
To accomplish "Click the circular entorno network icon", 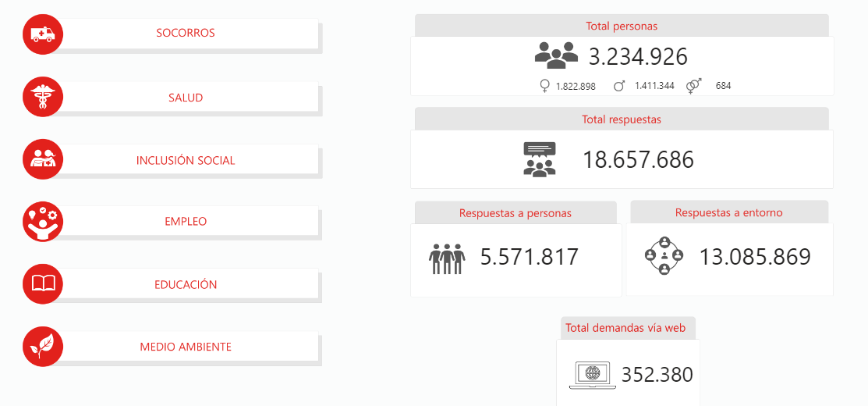I will pos(664,255).
